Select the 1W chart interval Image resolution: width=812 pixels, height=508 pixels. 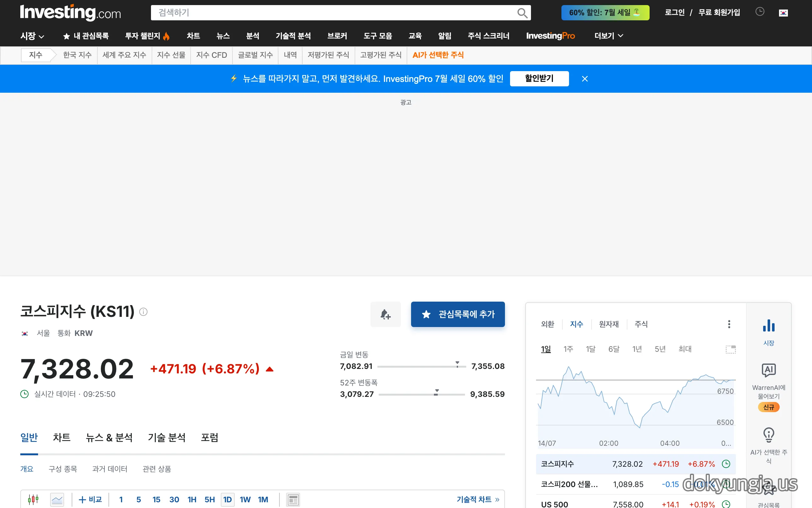(245, 500)
